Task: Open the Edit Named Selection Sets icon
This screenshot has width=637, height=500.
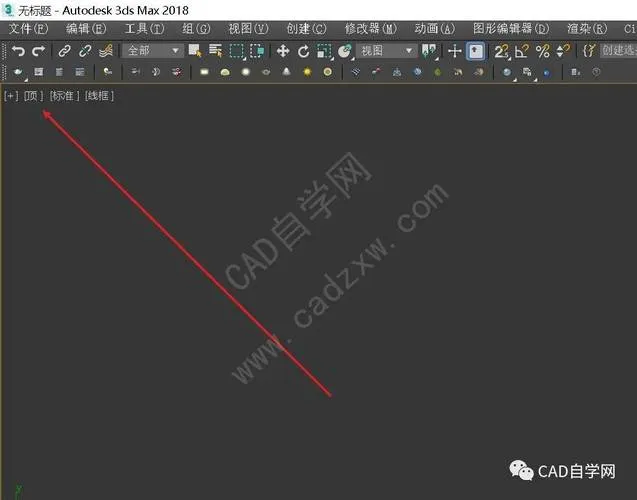Action: [589, 51]
